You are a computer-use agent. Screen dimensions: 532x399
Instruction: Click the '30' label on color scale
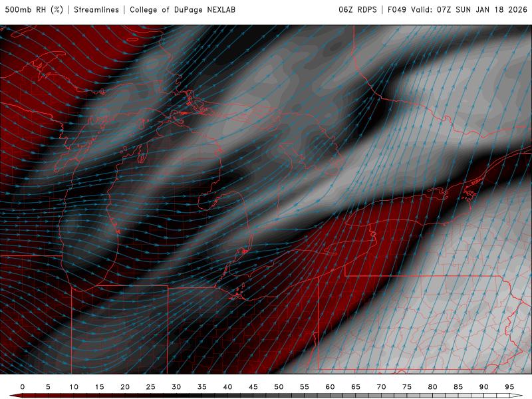(176, 387)
